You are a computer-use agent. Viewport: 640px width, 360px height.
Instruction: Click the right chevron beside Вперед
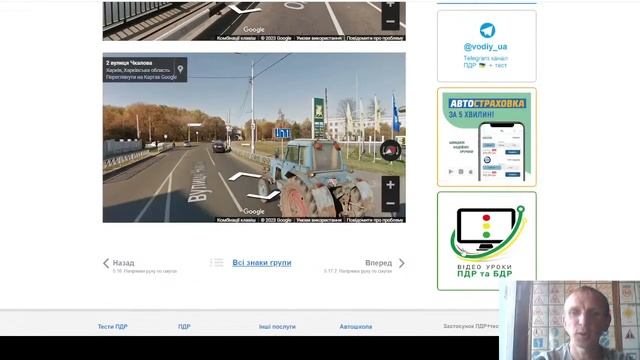[x=402, y=263]
